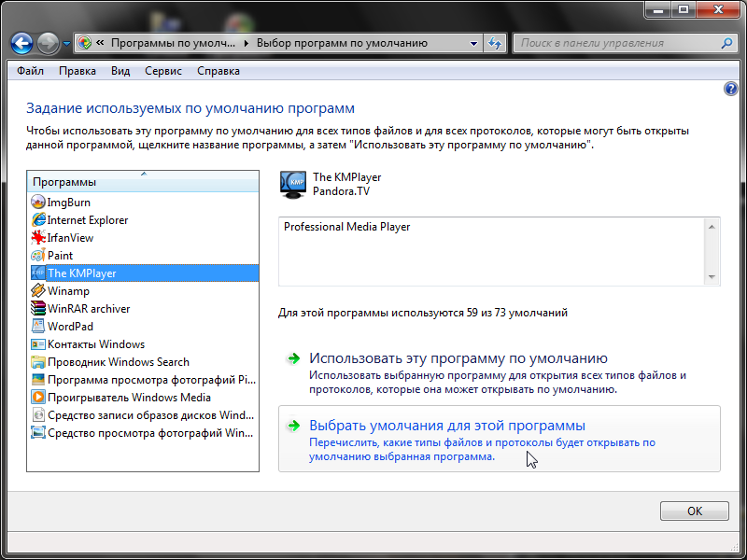747x560 pixels.
Task: Click the Средство записи образов дисков icon
Action: pos(38,414)
